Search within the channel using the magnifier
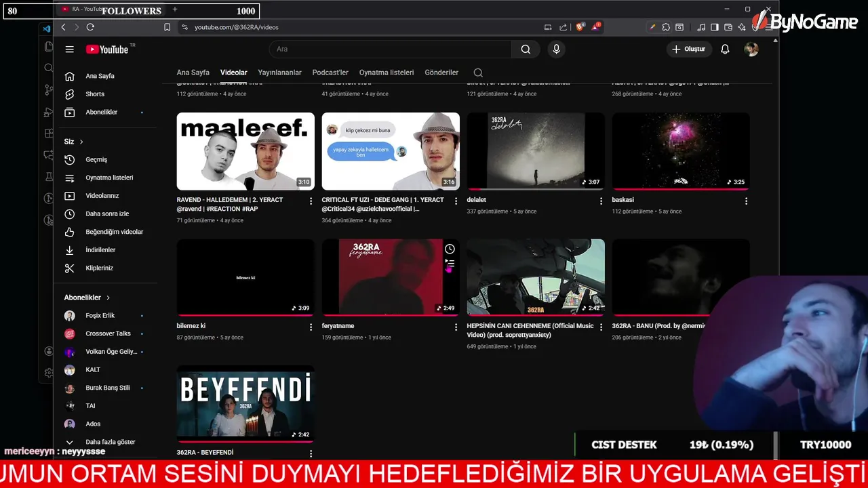 (x=478, y=73)
